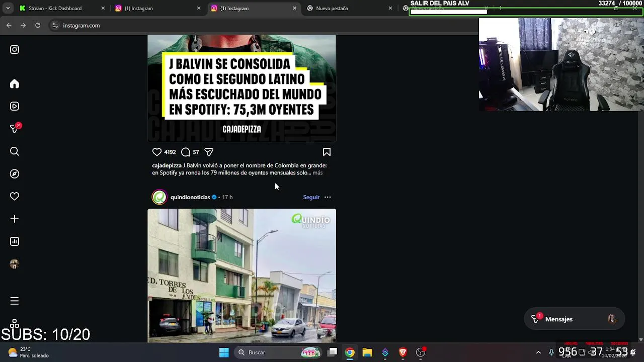Open the More hamburger menu in sidebar

15,301
